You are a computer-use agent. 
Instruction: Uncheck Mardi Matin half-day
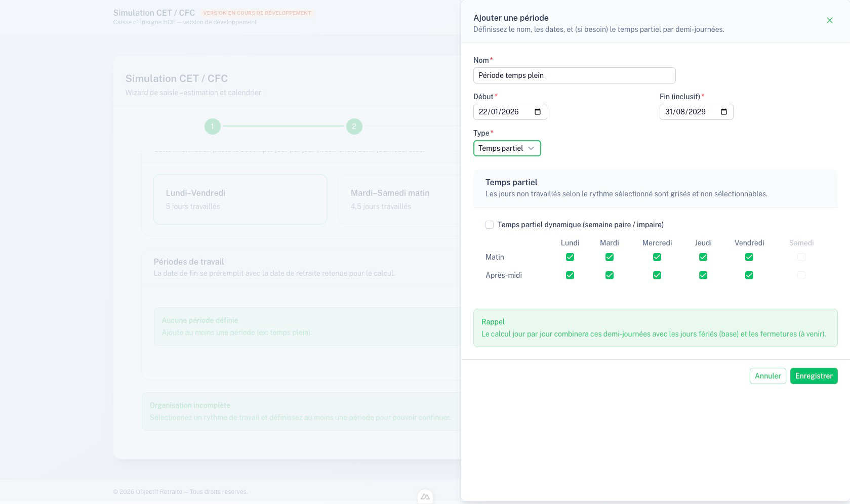pyautogui.click(x=610, y=257)
